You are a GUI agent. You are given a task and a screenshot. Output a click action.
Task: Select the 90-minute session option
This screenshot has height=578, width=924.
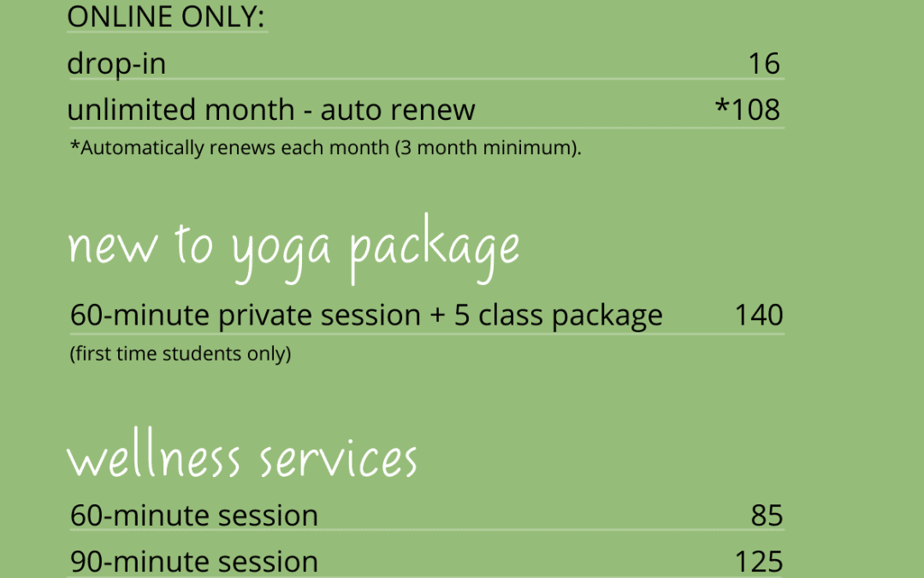[194, 562]
